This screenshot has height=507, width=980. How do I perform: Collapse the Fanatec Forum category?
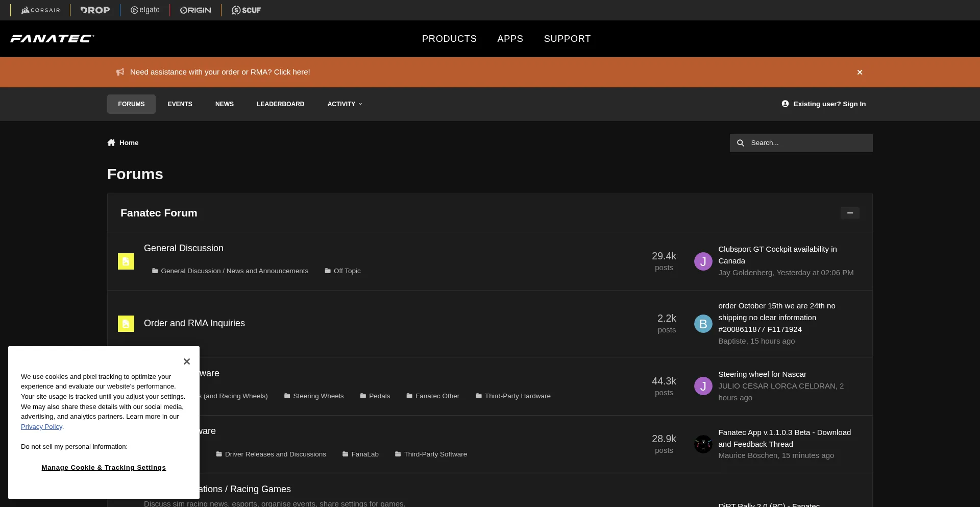tap(850, 213)
